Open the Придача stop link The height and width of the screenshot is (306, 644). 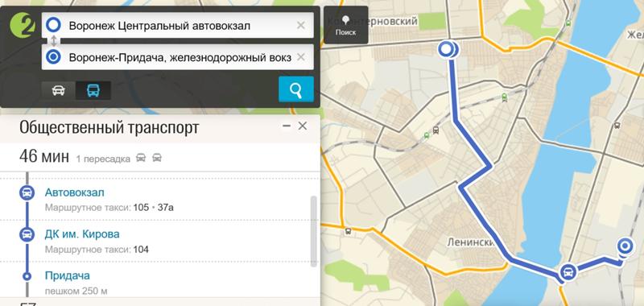pyautogui.click(x=68, y=275)
